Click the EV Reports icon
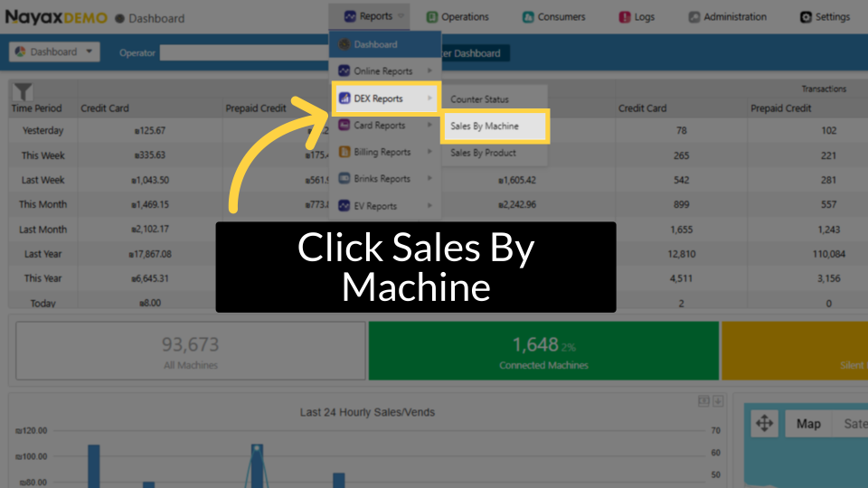The image size is (868, 488). pos(344,205)
